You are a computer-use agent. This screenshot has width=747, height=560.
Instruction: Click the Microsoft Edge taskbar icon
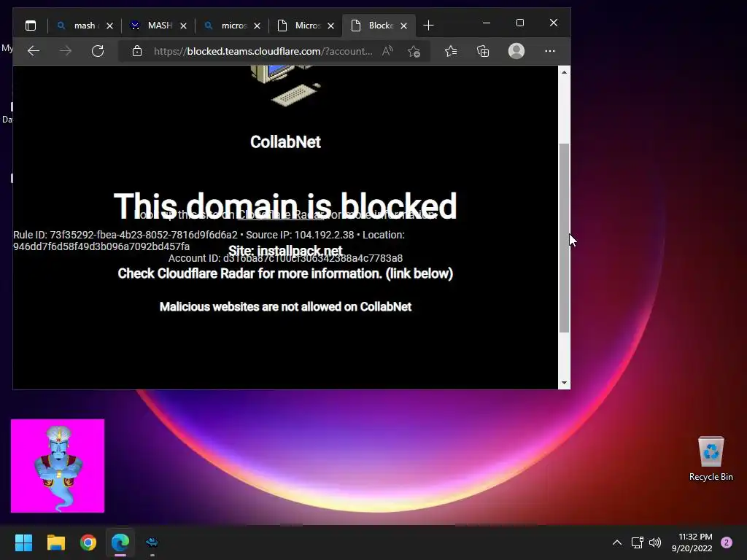(x=120, y=542)
